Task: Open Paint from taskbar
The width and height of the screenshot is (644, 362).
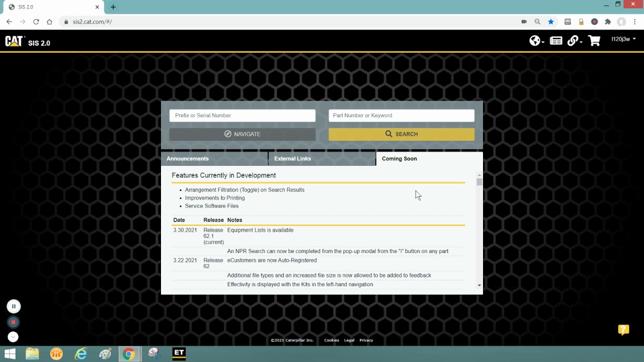Action: (105, 354)
